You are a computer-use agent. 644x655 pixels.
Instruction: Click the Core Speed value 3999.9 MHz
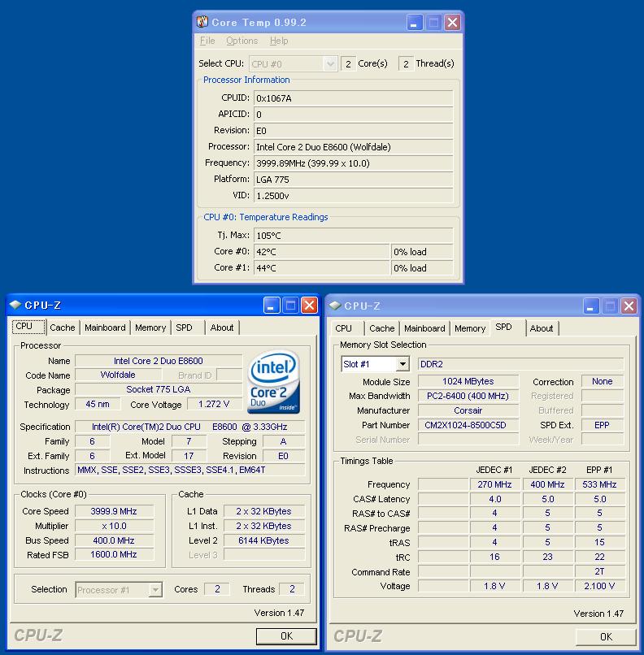(114, 511)
